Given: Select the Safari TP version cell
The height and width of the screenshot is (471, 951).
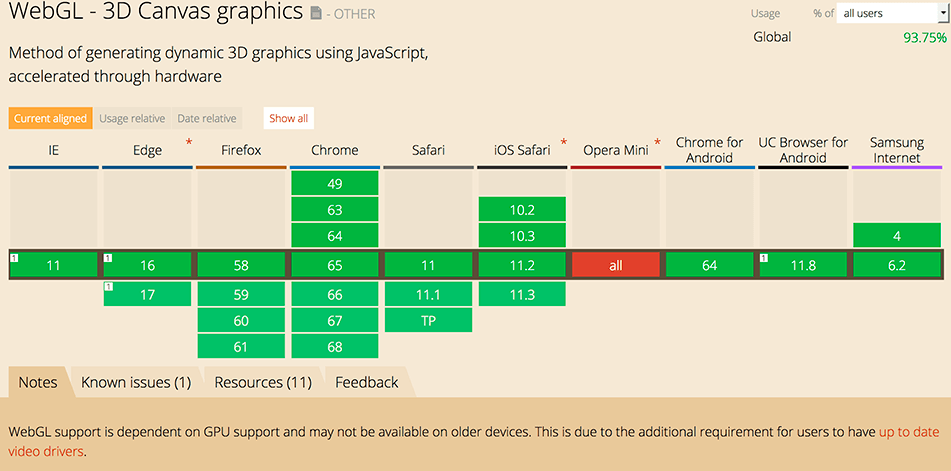Looking at the screenshot, I should click(428, 320).
